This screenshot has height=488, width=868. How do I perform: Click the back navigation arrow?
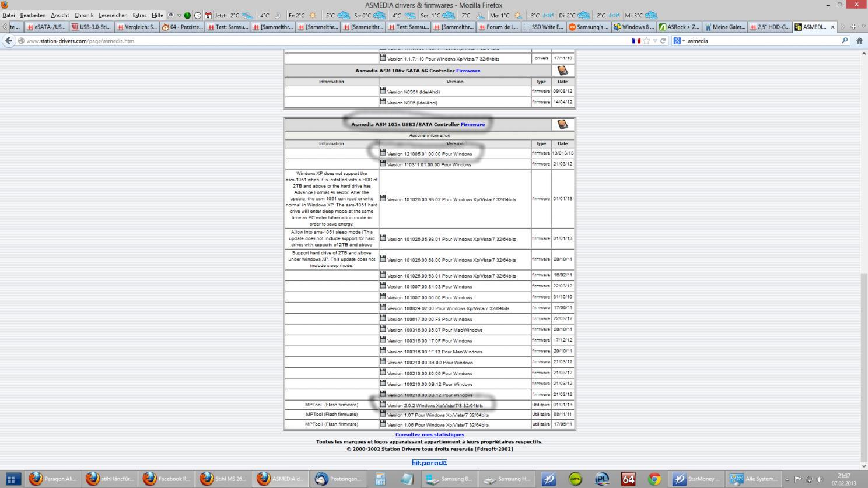pos(8,41)
